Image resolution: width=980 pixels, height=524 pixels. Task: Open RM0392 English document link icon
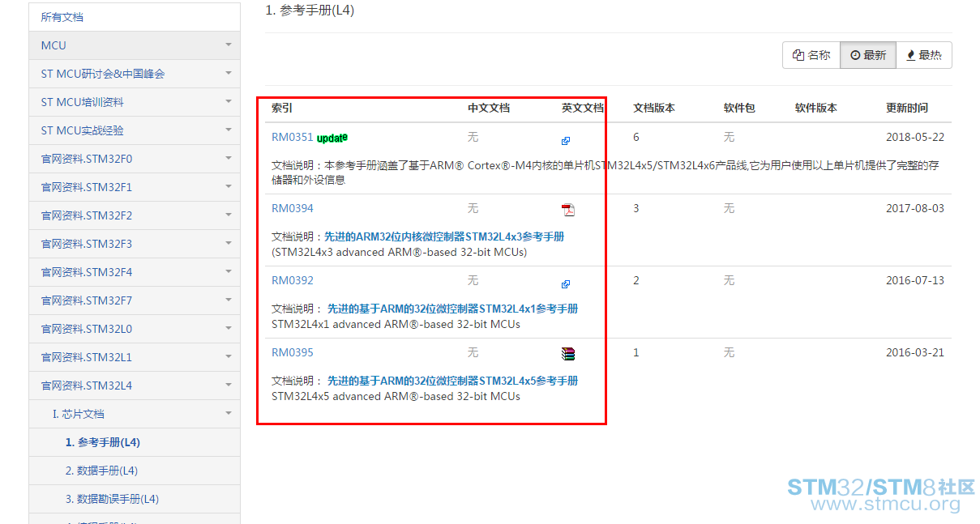click(x=566, y=284)
